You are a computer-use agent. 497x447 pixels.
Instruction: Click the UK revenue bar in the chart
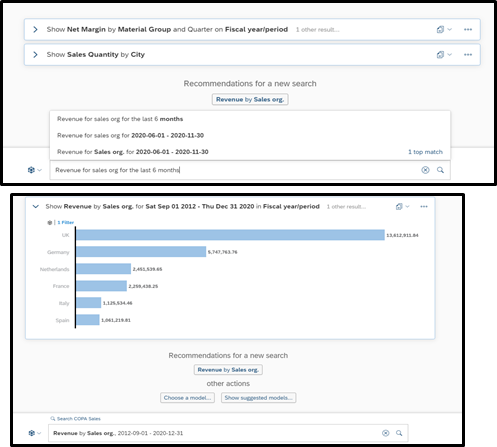click(x=230, y=235)
